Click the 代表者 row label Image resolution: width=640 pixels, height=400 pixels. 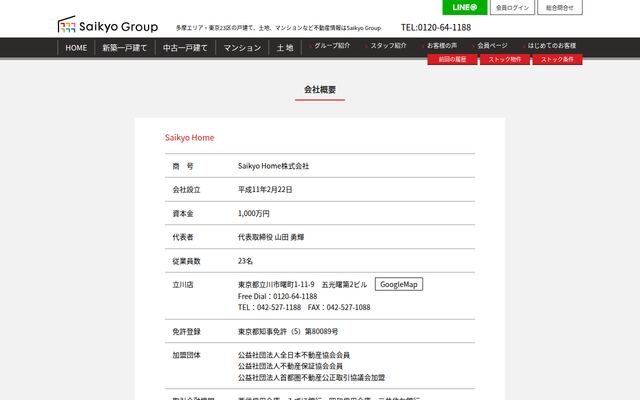(183, 237)
